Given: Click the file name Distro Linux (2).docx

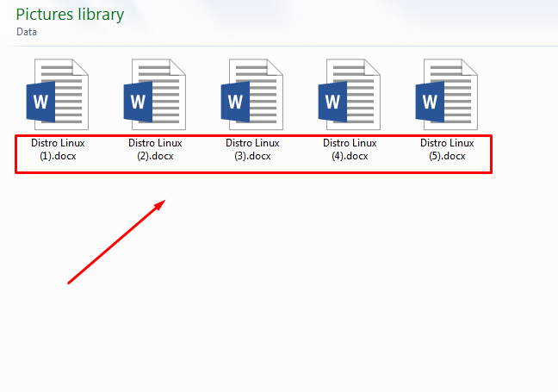Looking at the screenshot, I should click(x=155, y=150).
